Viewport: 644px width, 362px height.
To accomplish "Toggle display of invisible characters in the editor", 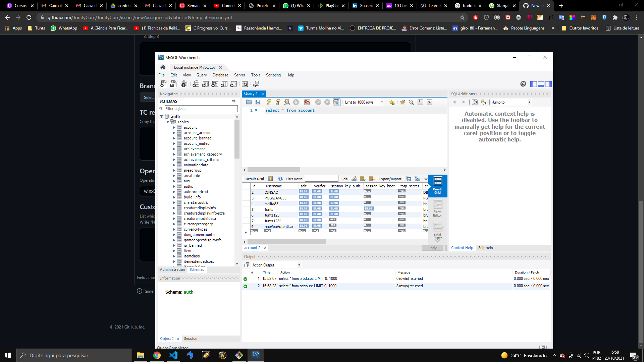I will point(421,102).
